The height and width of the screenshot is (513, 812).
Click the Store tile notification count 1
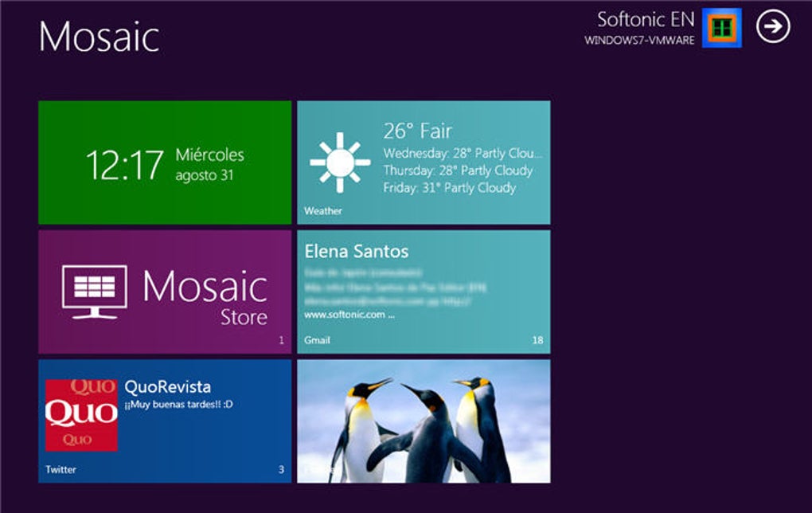281,340
